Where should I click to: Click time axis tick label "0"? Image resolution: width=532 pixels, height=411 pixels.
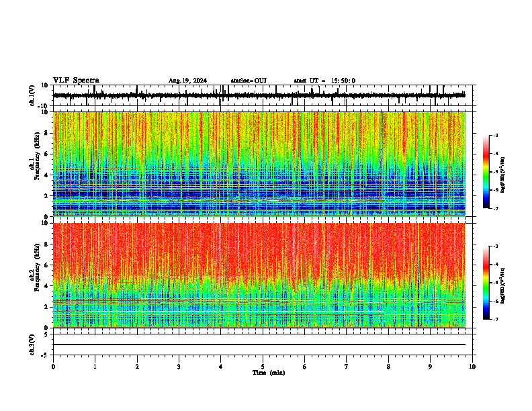pos(53,367)
